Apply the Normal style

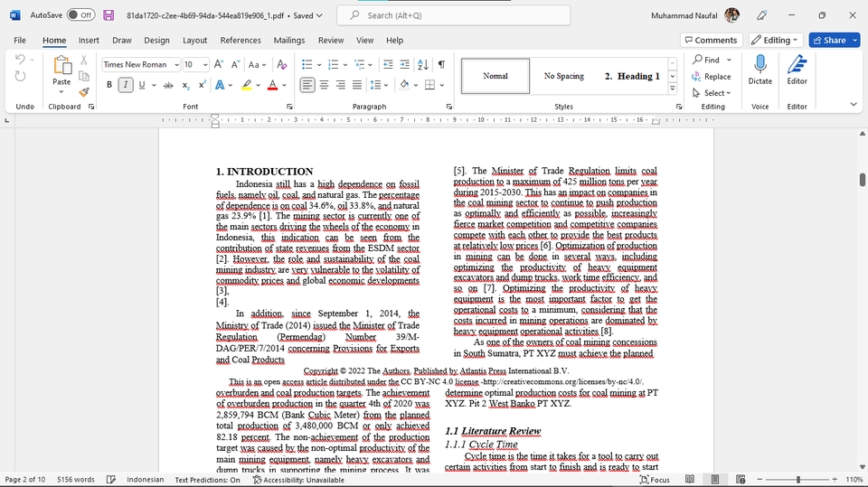[x=495, y=76]
